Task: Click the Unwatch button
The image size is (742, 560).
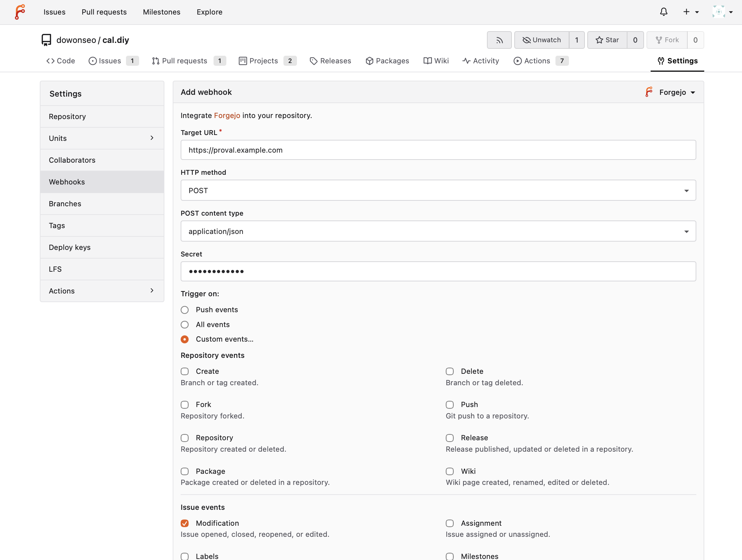Action: 542,40
